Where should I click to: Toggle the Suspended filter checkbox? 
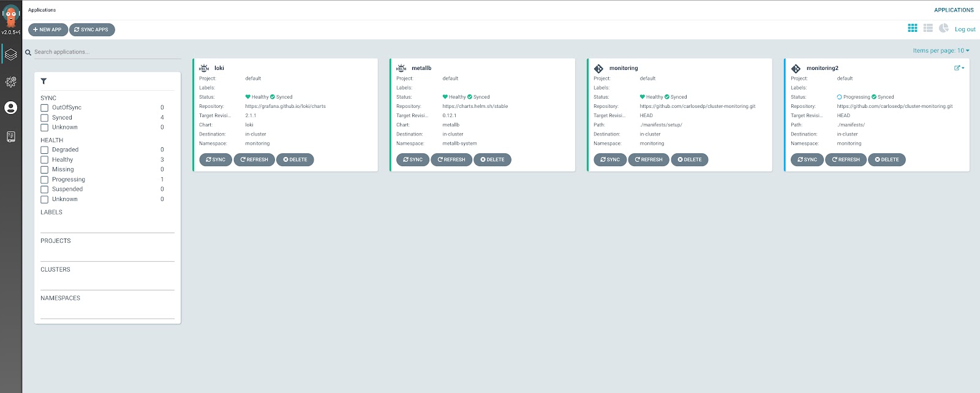(x=44, y=189)
